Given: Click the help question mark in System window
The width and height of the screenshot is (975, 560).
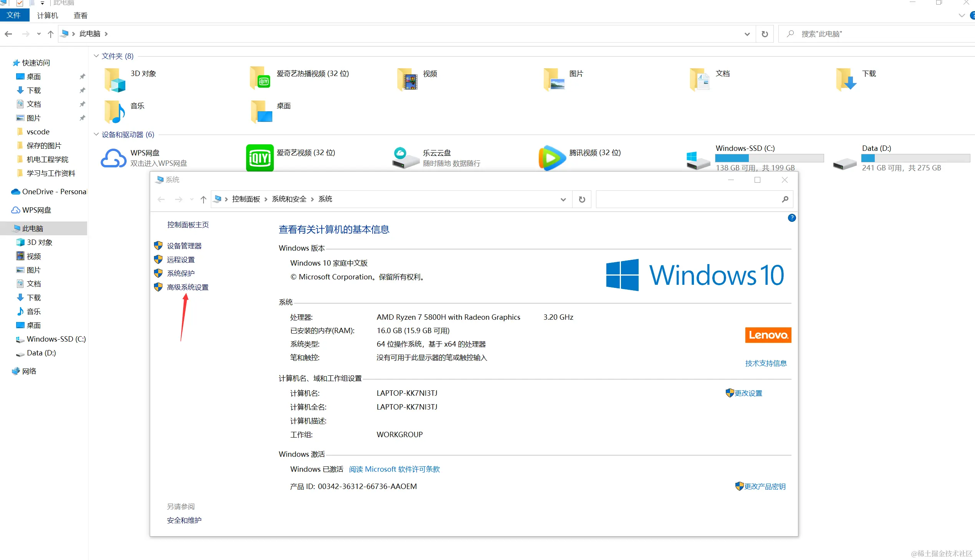Looking at the screenshot, I should (x=791, y=218).
